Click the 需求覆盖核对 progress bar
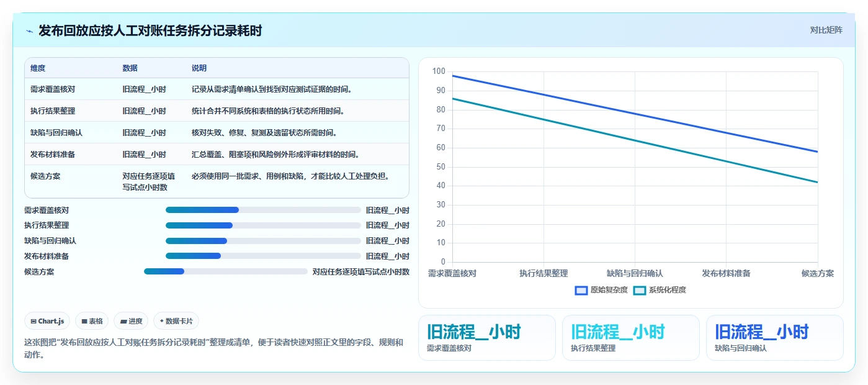This screenshot has height=385, width=868. click(263, 210)
